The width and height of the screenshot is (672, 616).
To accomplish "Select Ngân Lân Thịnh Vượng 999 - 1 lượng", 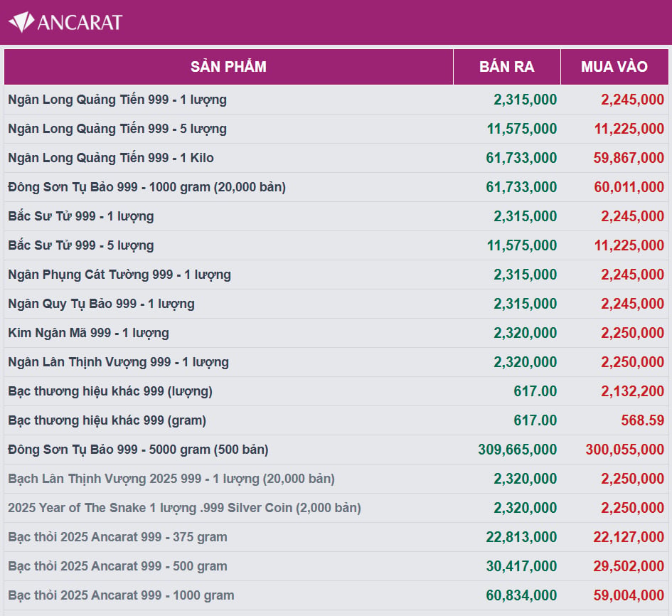I will click(118, 362).
